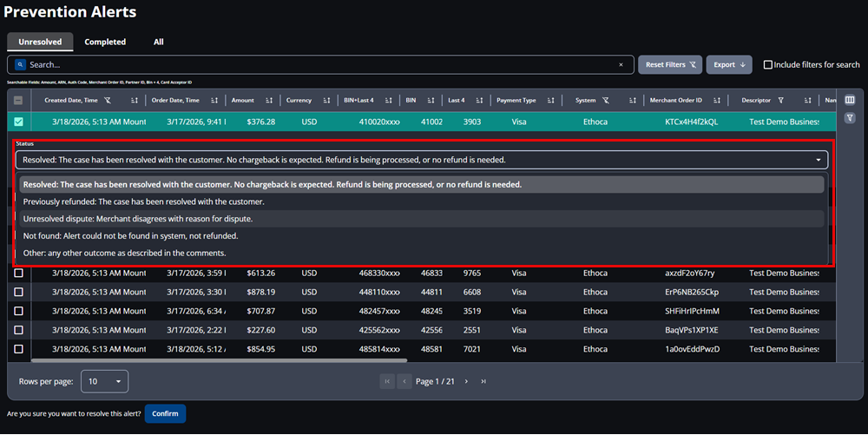Click merchant order ID SHFiHrIPcHmM
Image resolution: width=868 pixels, height=435 pixels.
tap(692, 311)
